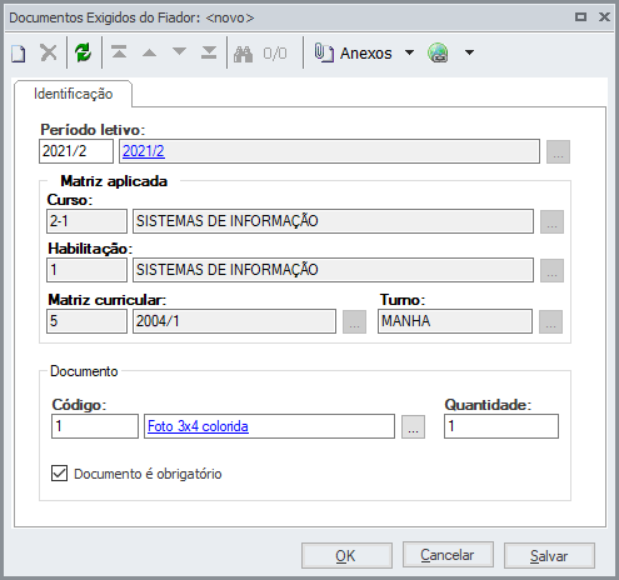Click the binoculars search icon
619x580 pixels.
pyautogui.click(x=243, y=54)
